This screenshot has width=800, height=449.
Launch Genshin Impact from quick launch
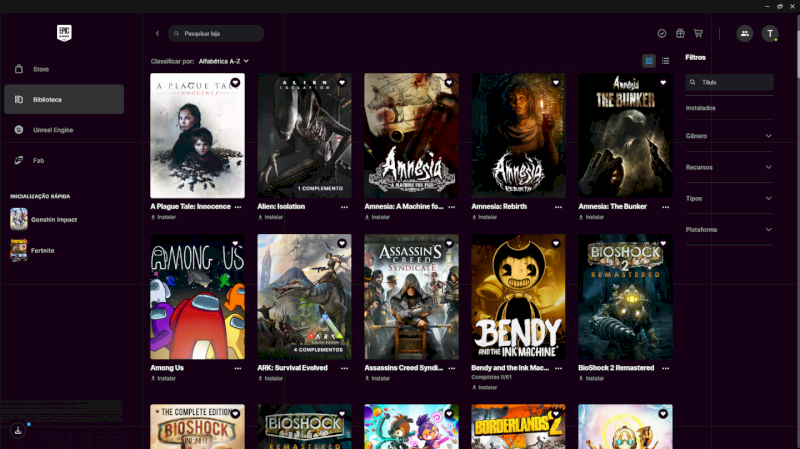click(44, 219)
